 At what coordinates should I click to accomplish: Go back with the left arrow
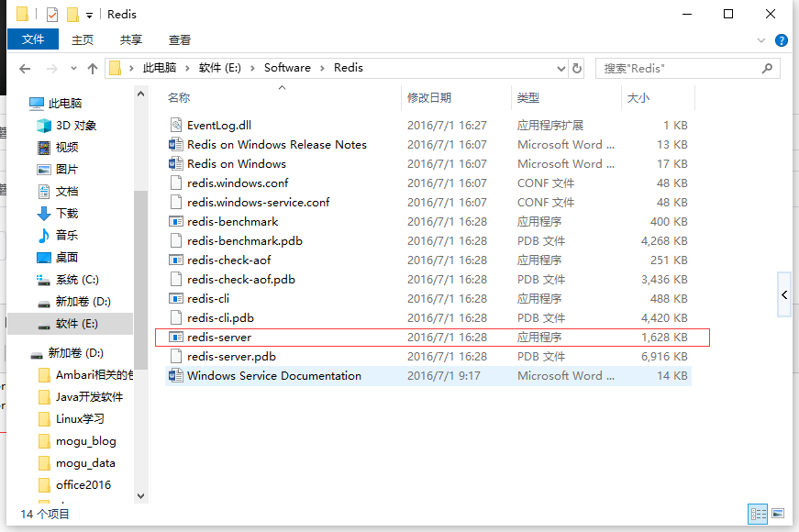pyautogui.click(x=25, y=68)
